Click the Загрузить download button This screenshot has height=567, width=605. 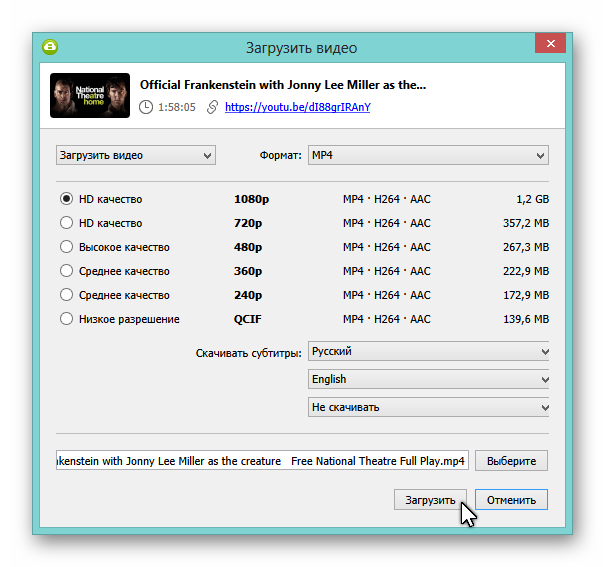click(430, 500)
